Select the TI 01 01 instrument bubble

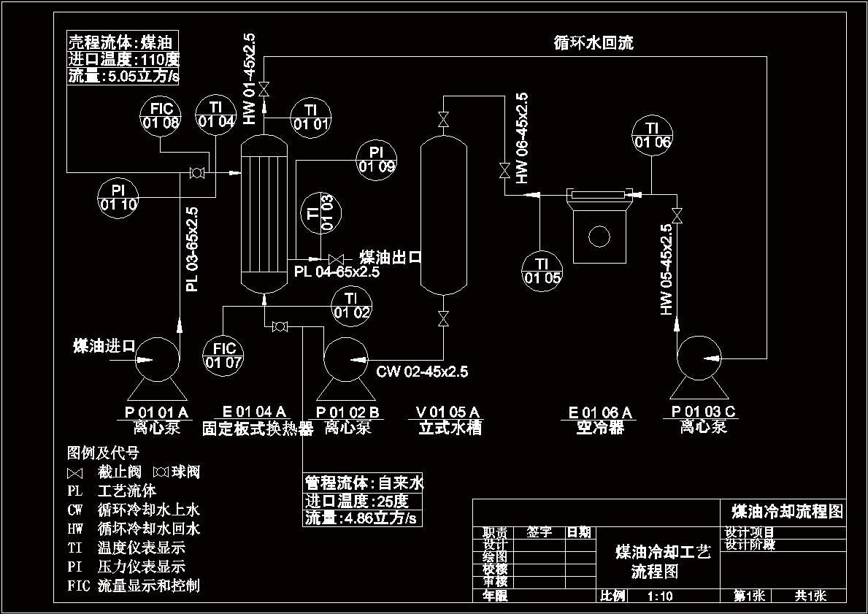click(310, 117)
